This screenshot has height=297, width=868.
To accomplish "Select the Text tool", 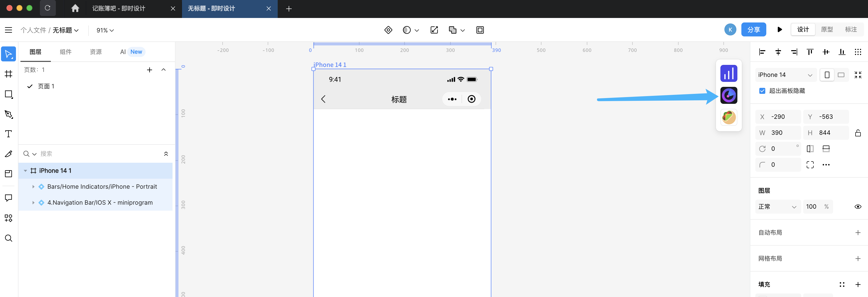I will (8, 134).
